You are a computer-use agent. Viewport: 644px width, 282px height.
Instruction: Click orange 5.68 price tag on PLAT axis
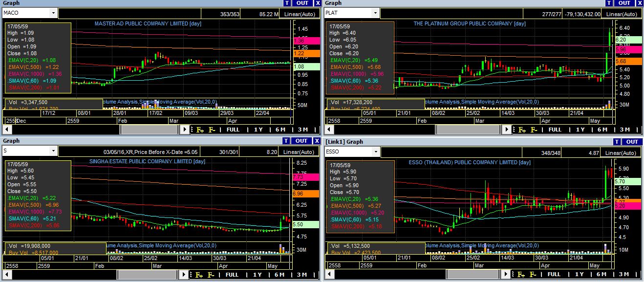coord(627,61)
